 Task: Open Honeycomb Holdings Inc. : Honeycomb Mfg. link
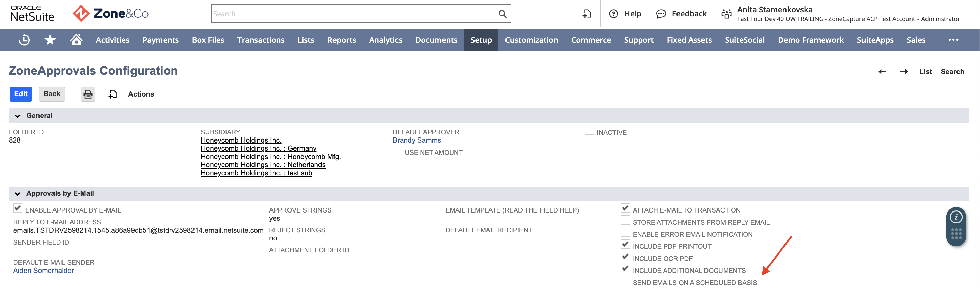(x=270, y=157)
